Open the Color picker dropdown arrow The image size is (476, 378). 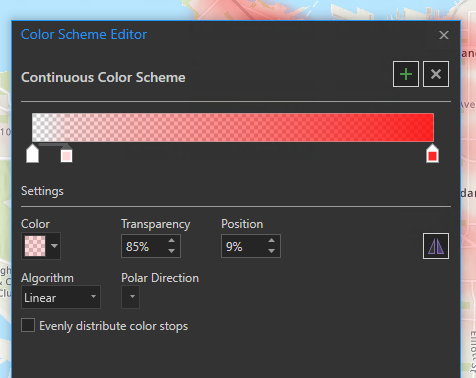click(x=54, y=246)
